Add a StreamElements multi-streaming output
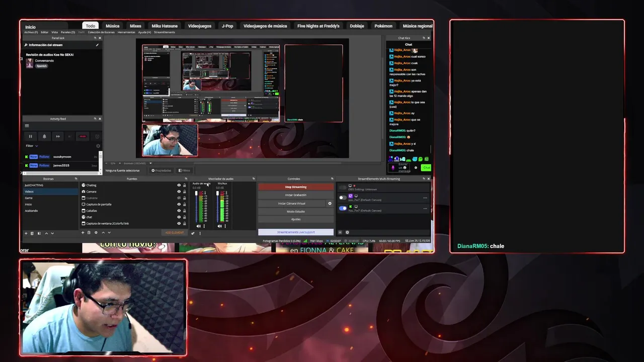644x362 pixels. [340, 232]
